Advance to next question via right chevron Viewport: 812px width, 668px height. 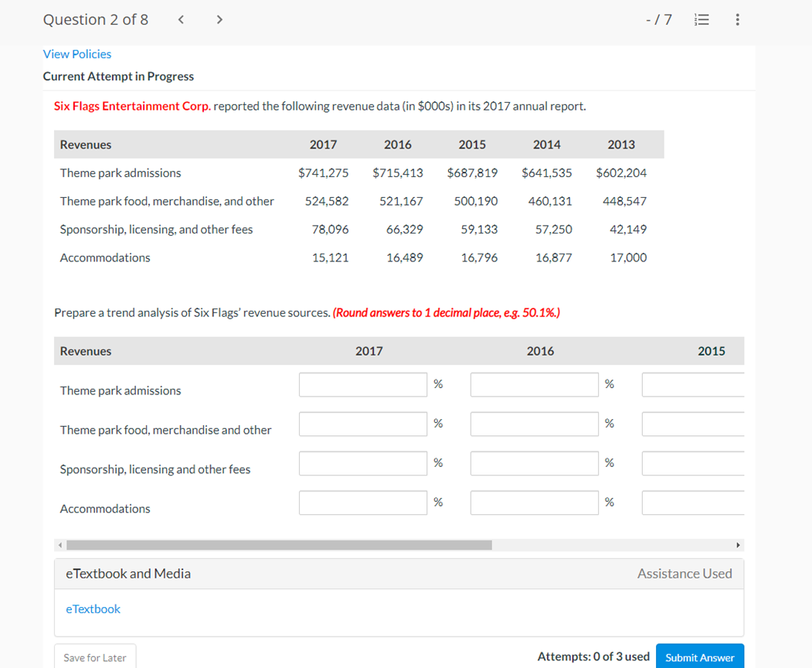219,19
